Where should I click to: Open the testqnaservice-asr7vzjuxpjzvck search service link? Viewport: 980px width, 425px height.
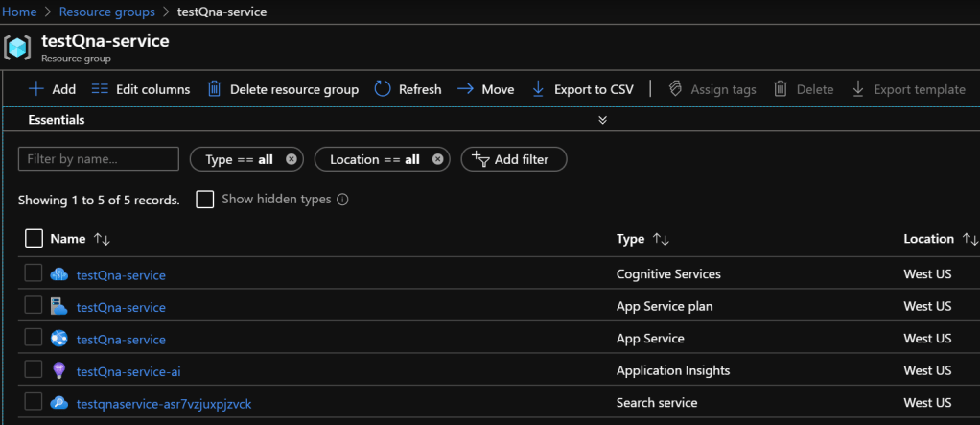(x=164, y=403)
